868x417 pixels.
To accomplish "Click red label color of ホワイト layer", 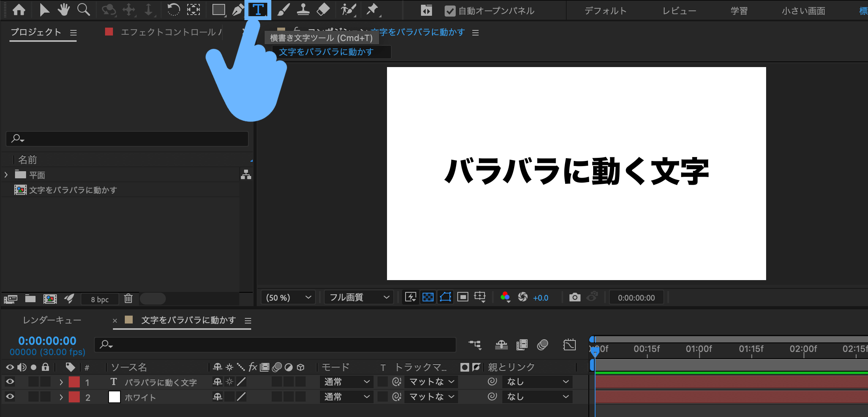I will pos(74,397).
